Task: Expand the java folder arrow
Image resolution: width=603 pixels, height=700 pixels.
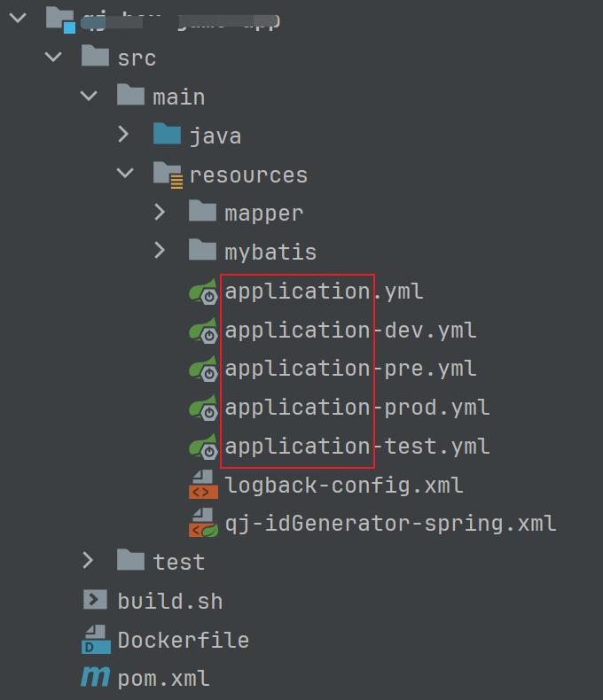Action: tap(124, 136)
